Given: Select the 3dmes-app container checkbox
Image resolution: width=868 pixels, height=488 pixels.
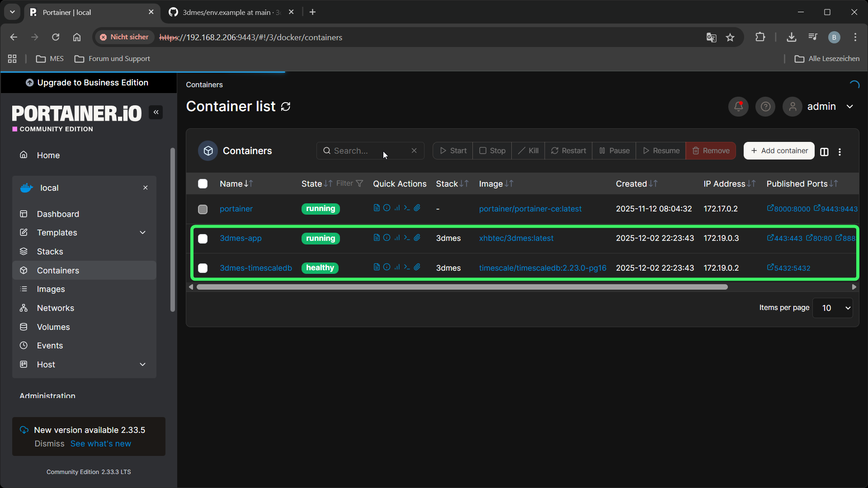Looking at the screenshot, I should point(203,239).
